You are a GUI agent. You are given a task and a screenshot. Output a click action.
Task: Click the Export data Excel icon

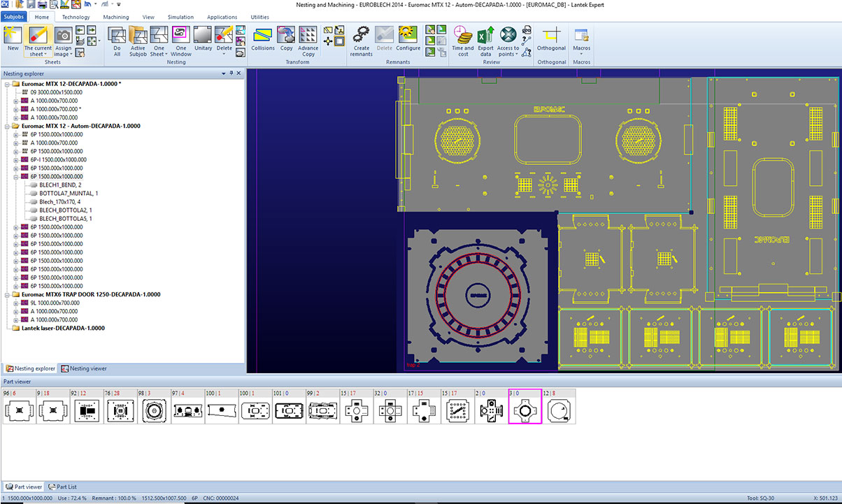[x=485, y=41]
